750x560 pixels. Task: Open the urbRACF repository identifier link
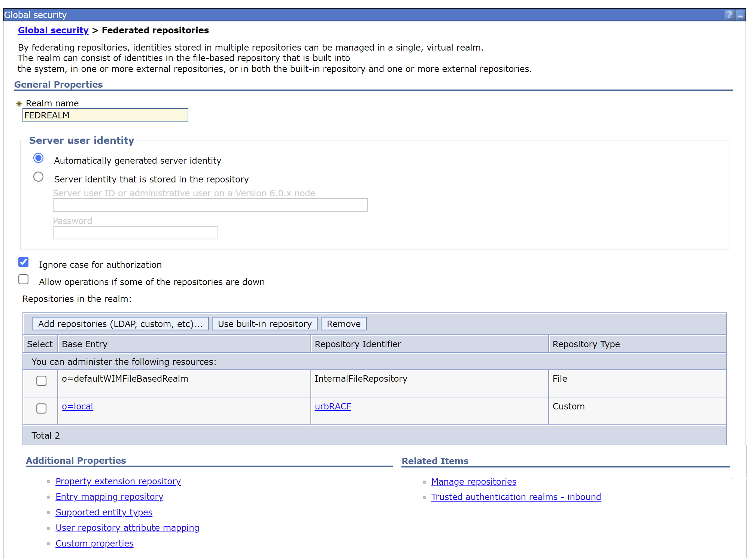333,406
